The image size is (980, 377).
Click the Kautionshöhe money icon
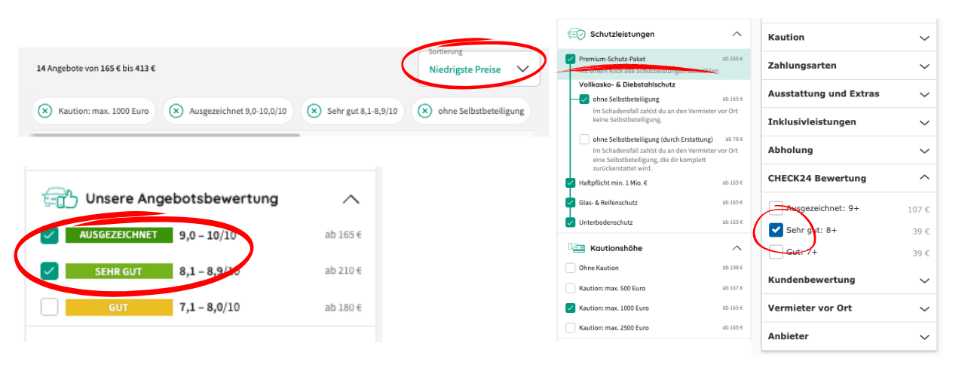click(x=577, y=248)
